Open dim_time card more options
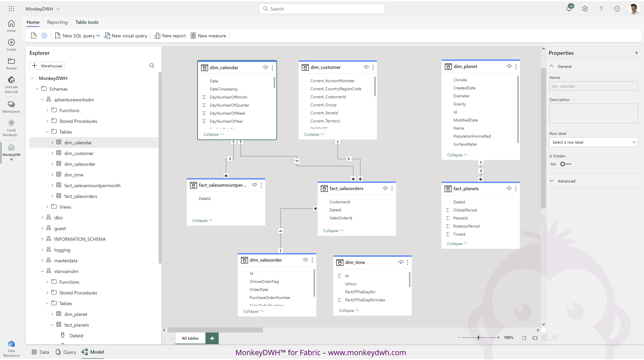644x360 pixels. coord(408,262)
